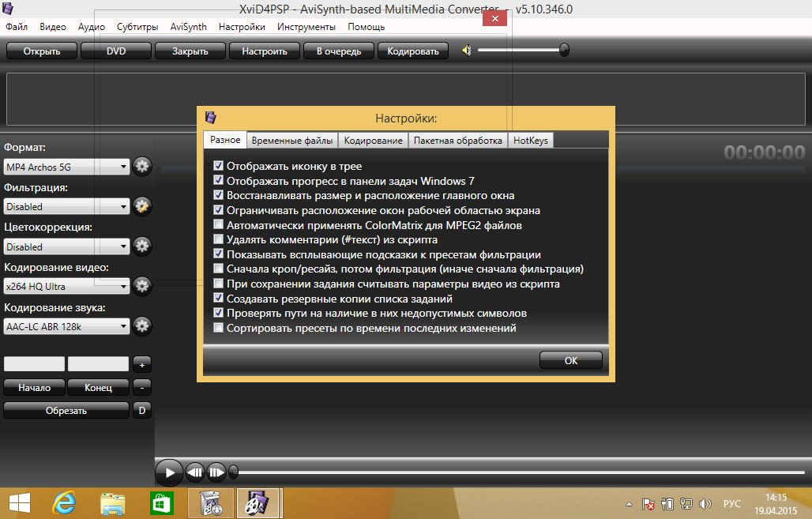The height and width of the screenshot is (519, 812).
Task: Switch to the Кодирование tab
Action: pyautogui.click(x=374, y=141)
